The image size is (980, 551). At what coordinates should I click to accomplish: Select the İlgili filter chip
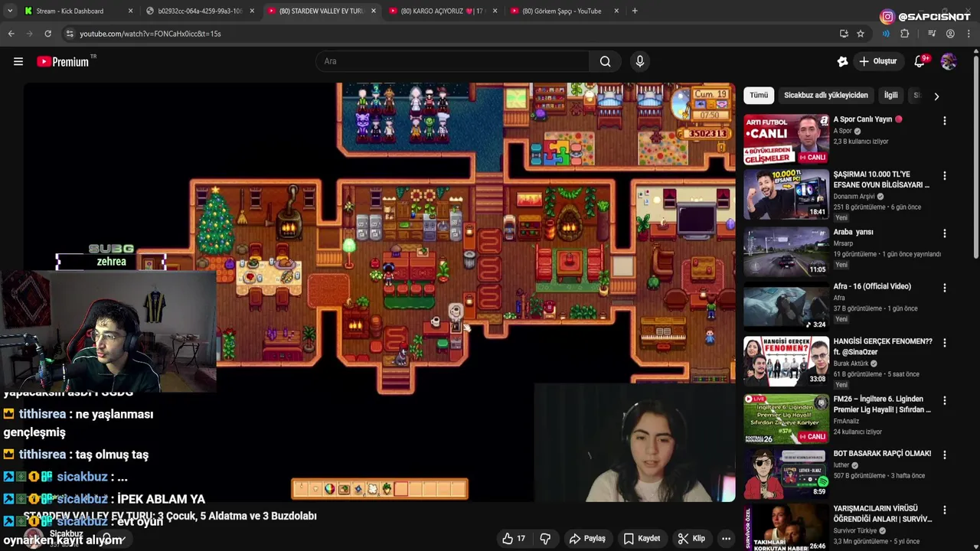click(x=890, y=95)
